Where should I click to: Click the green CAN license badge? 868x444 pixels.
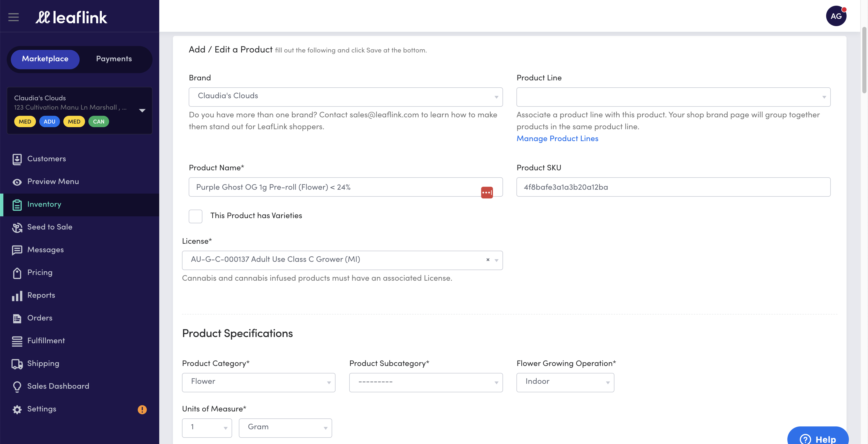(x=99, y=122)
